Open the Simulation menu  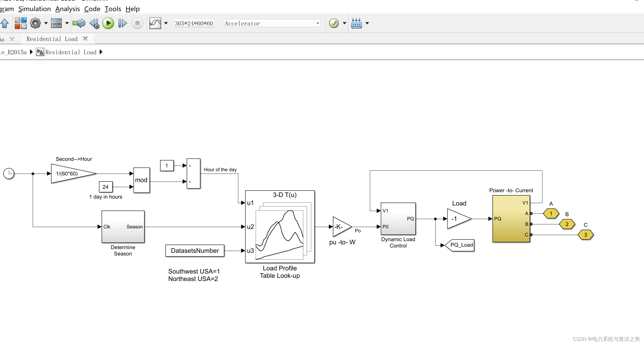coord(35,9)
